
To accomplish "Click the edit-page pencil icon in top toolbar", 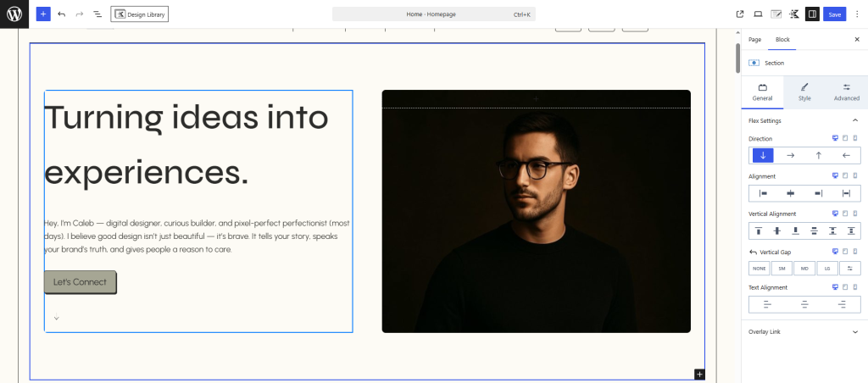I will [x=776, y=14].
